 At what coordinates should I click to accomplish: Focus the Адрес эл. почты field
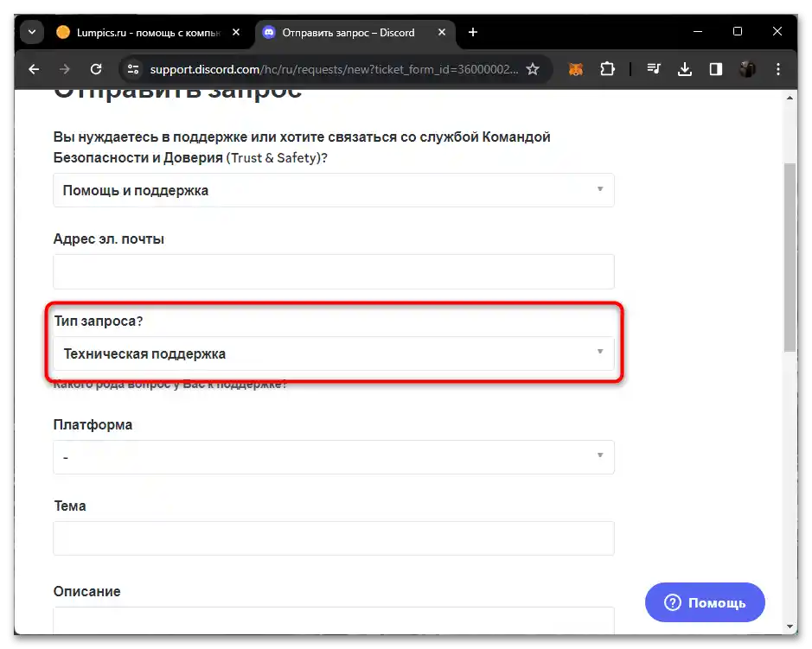tap(334, 271)
